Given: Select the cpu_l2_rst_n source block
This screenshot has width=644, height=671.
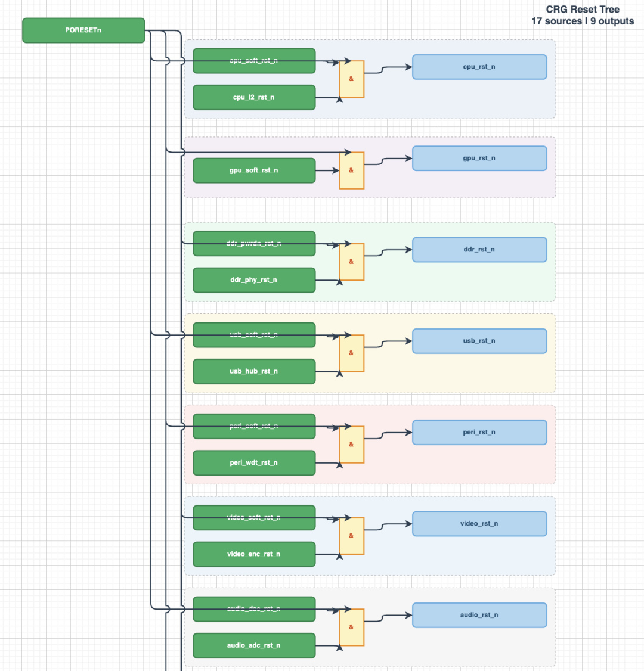Looking at the screenshot, I should tap(255, 98).
